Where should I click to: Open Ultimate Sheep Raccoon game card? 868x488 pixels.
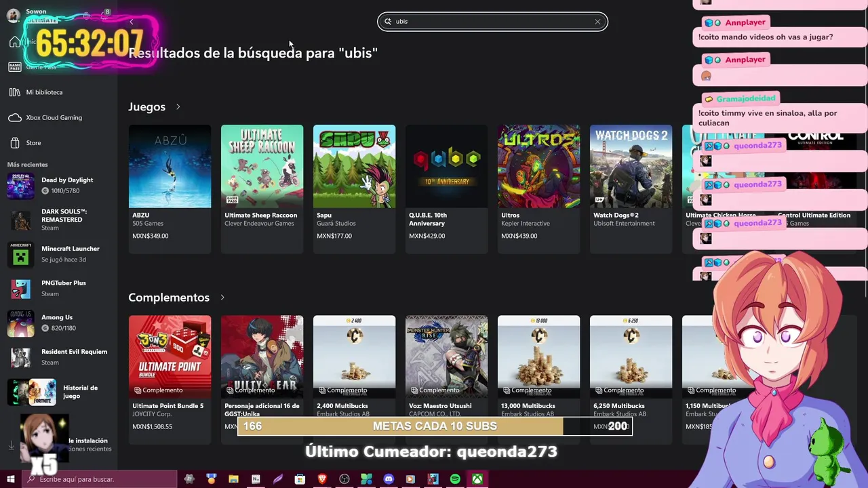262,188
